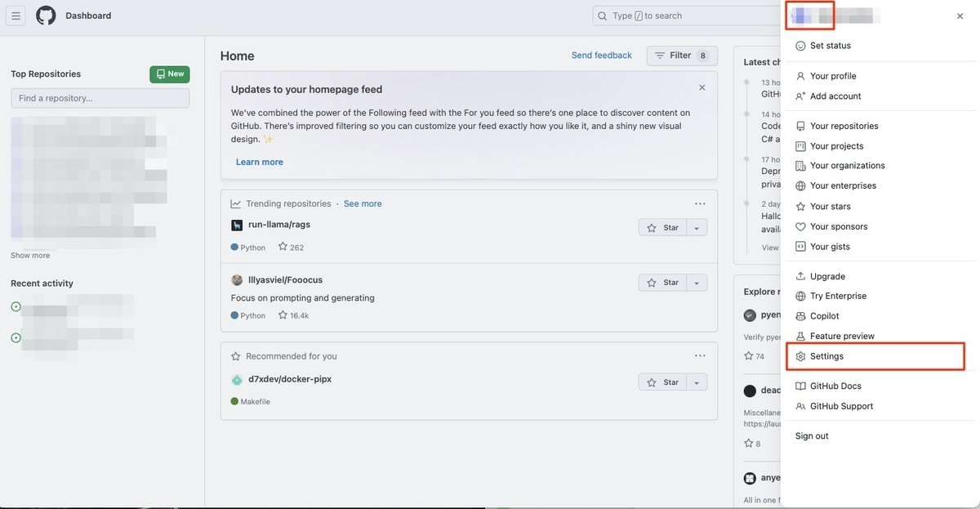The width and height of the screenshot is (980, 509).
Task: Expand star dropdown for lllyasviel/Fooocus
Action: pos(697,283)
